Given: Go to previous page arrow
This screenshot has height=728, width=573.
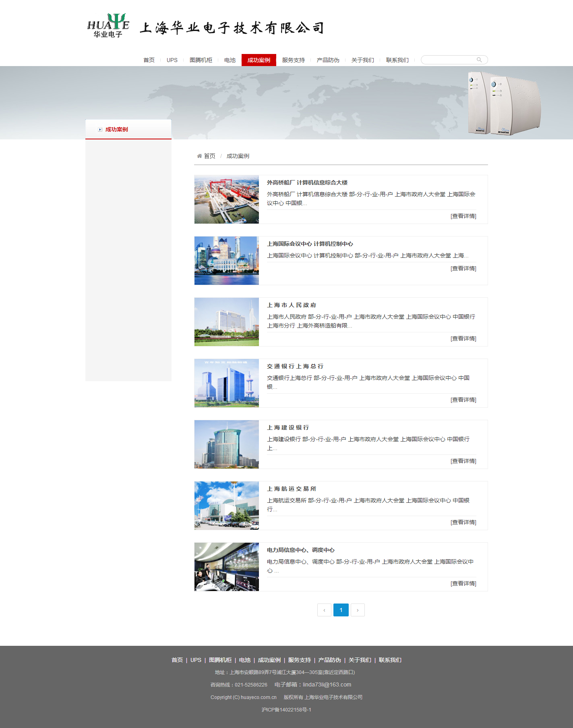Looking at the screenshot, I should pos(324,610).
